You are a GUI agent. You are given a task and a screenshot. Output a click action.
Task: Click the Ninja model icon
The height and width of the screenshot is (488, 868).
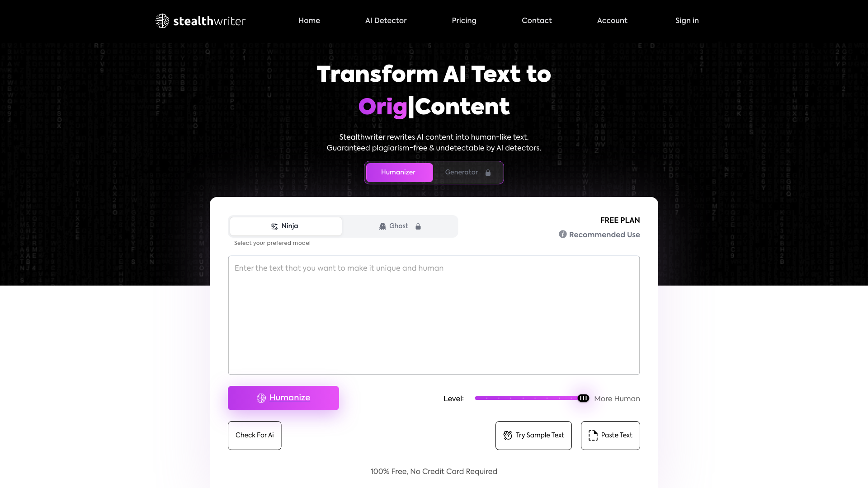click(x=274, y=226)
